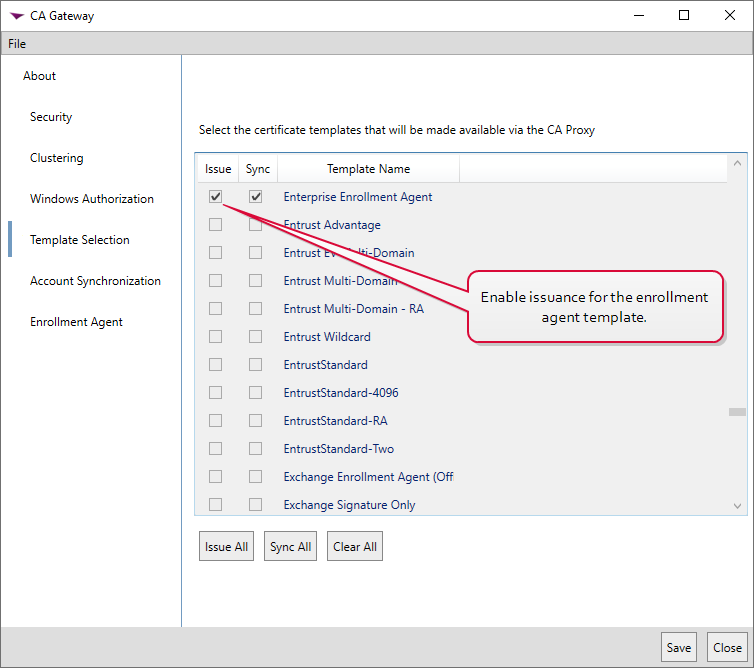
Task: Save the template selection settings
Action: pyautogui.click(x=679, y=648)
